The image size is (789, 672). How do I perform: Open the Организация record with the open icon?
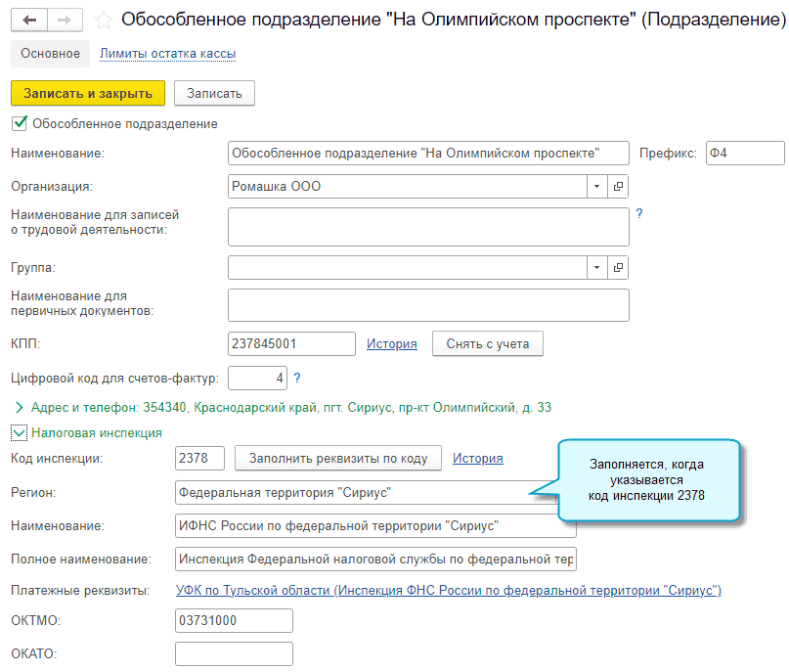(x=618, y=186)
